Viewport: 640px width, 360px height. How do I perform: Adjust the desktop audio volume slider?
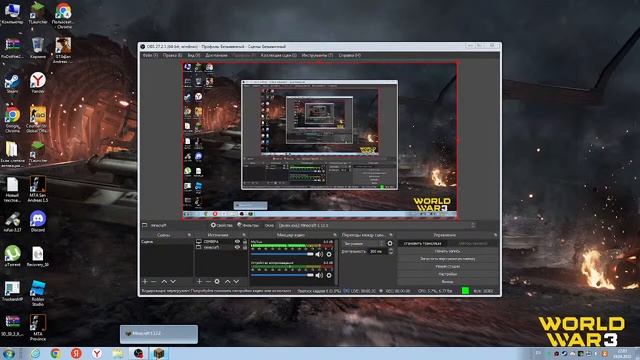(x=282, y=275)
